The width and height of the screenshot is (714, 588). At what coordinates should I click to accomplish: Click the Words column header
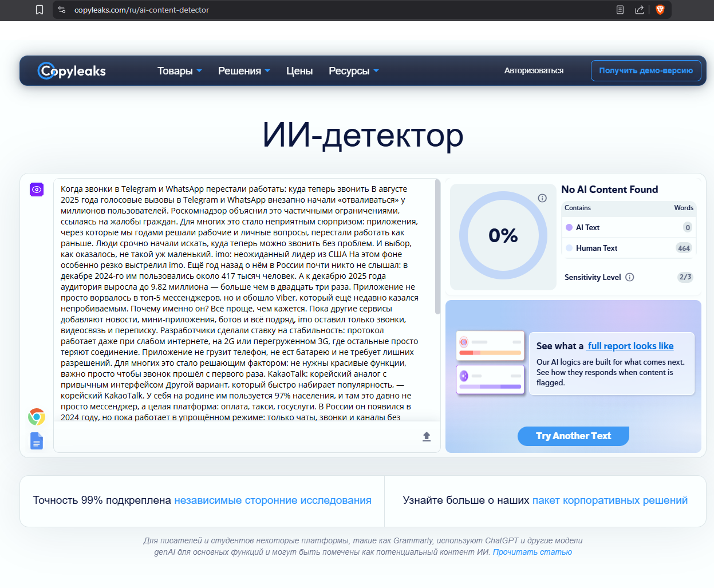pos(684,208)
